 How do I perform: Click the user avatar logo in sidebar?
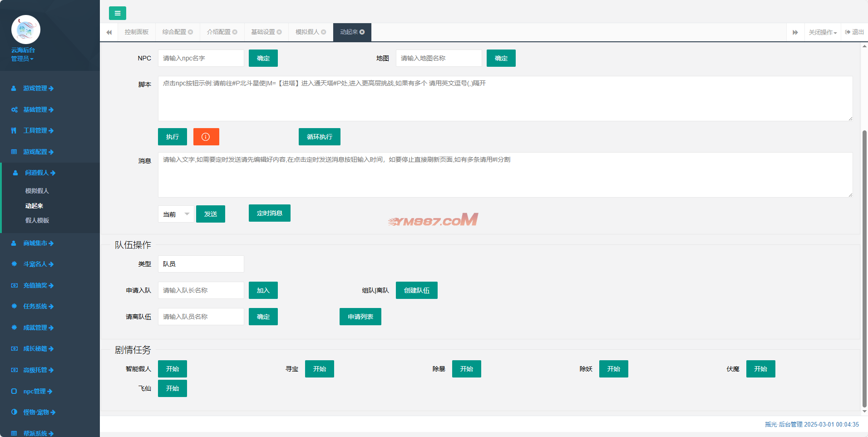coord(26,30)
